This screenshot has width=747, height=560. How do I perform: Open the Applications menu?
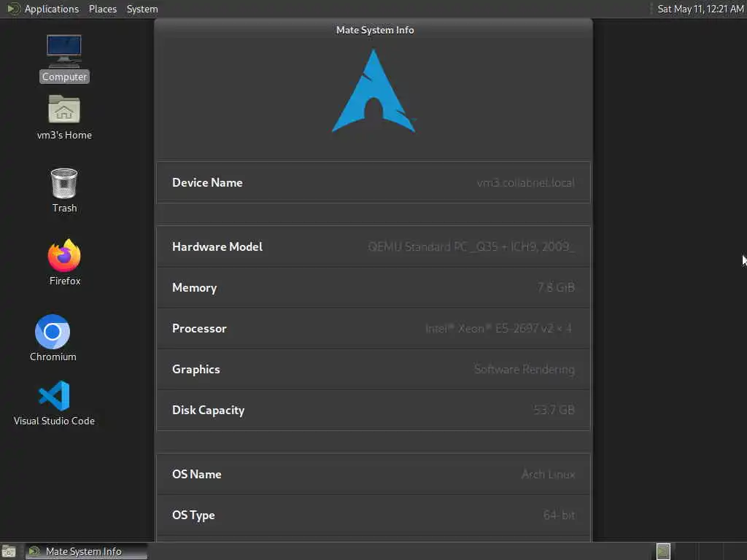coord(52,9)
